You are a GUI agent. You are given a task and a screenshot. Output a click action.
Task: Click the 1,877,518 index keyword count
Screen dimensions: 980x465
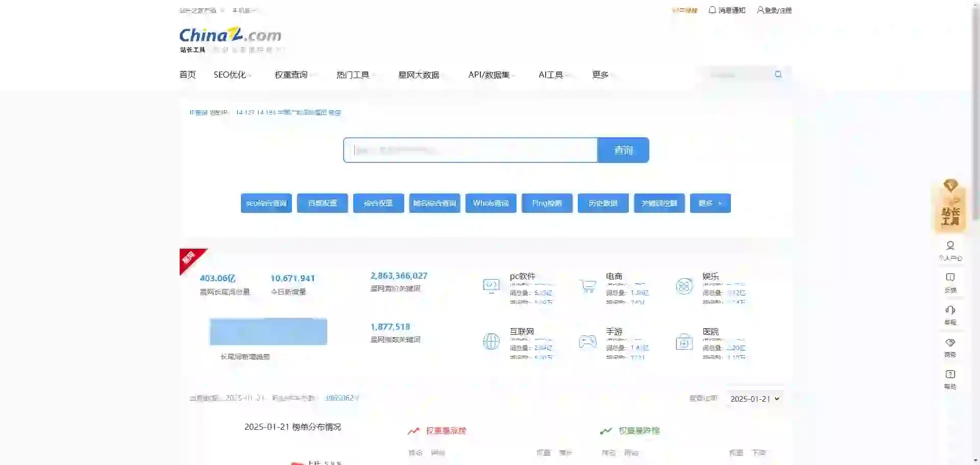(390, 327)
